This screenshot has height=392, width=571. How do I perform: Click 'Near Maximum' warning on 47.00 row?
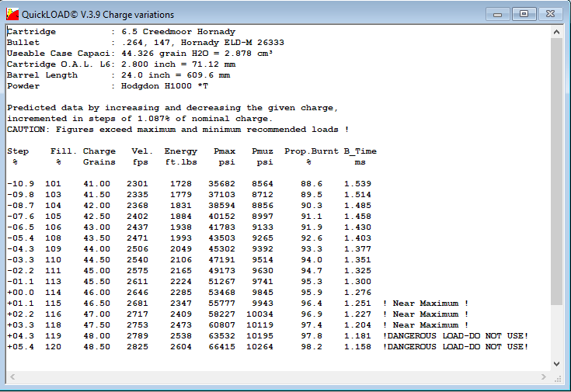pyautogui.click(x=426, y=314)
